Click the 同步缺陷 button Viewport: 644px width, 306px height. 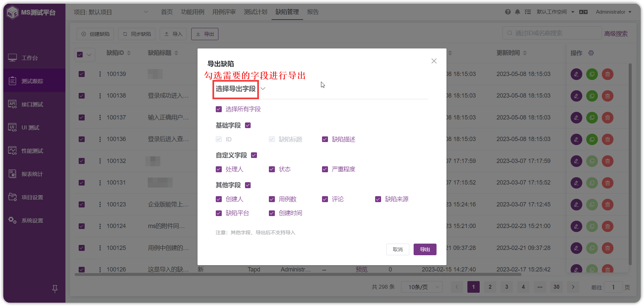pos(137,34)
